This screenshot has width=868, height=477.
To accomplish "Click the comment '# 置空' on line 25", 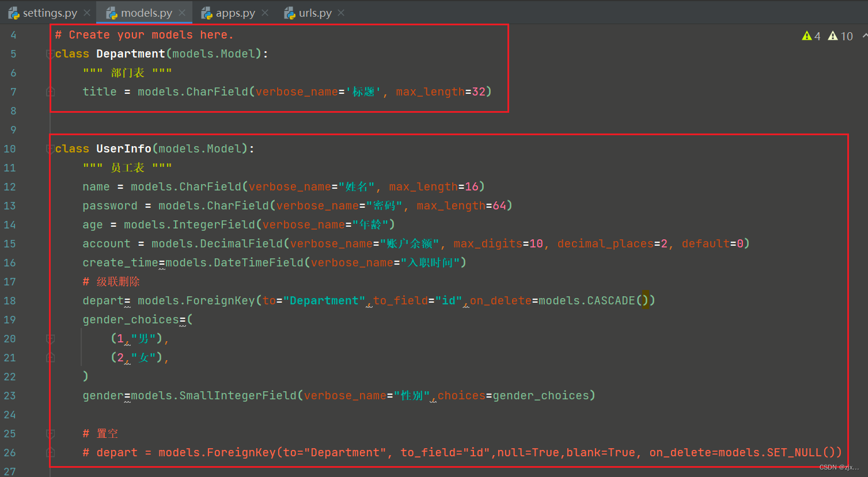I will coord(100,434).
